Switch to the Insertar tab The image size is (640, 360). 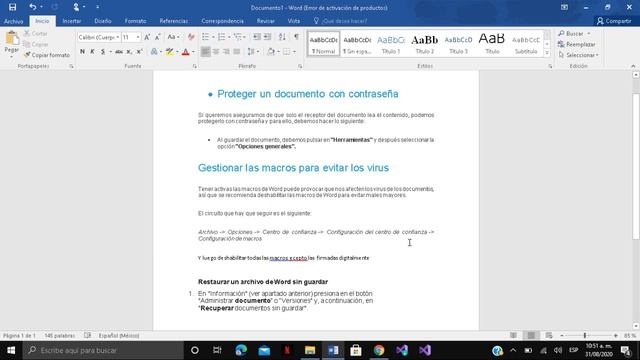point(72,21)
